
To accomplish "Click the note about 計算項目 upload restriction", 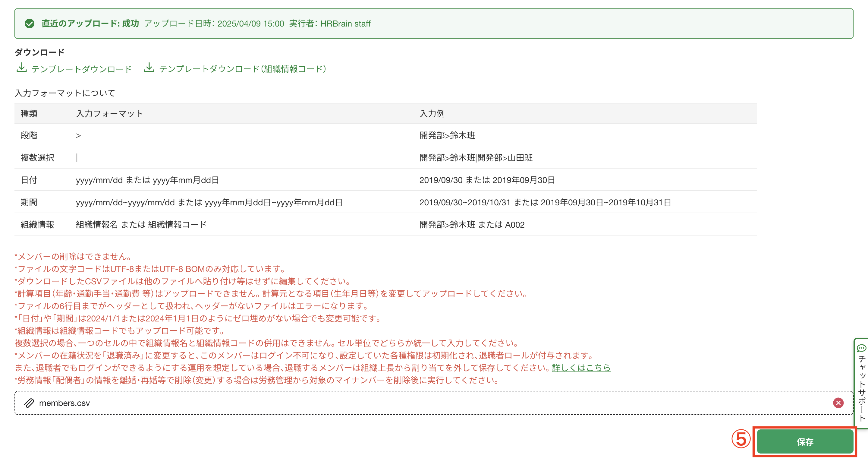I will (272, 294).
